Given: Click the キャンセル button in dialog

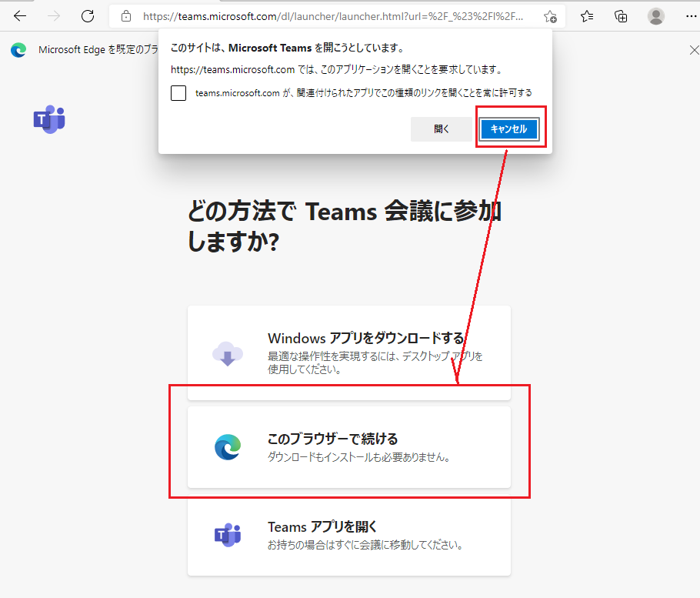Looking at the screenshot, I should [x=509, y=129].
